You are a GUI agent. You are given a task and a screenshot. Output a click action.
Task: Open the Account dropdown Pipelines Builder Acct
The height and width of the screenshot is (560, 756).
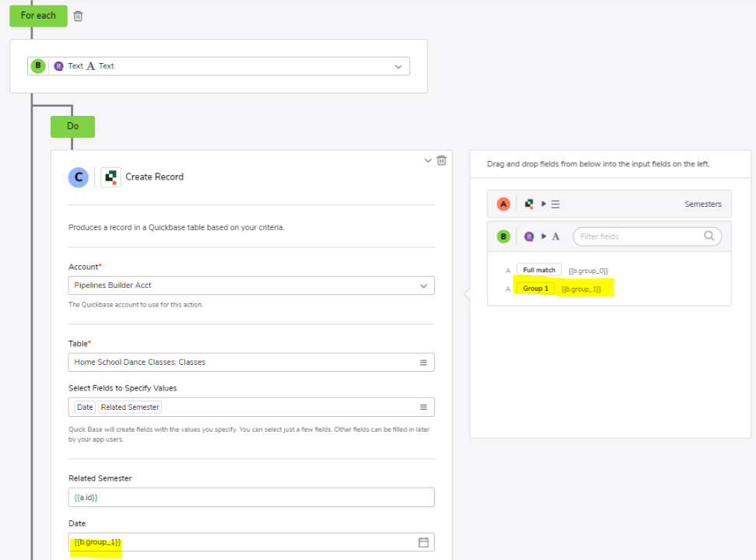251,285
